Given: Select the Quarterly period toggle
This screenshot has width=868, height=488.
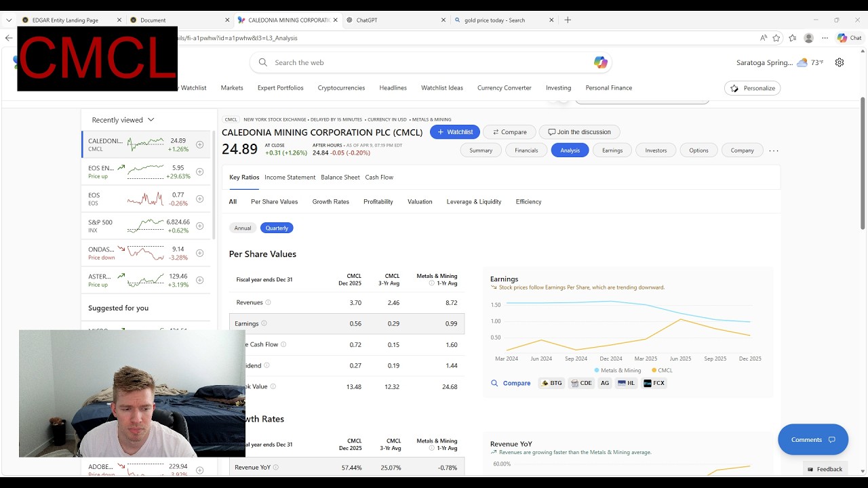Looking at the screenshot, I should (277, 228).
